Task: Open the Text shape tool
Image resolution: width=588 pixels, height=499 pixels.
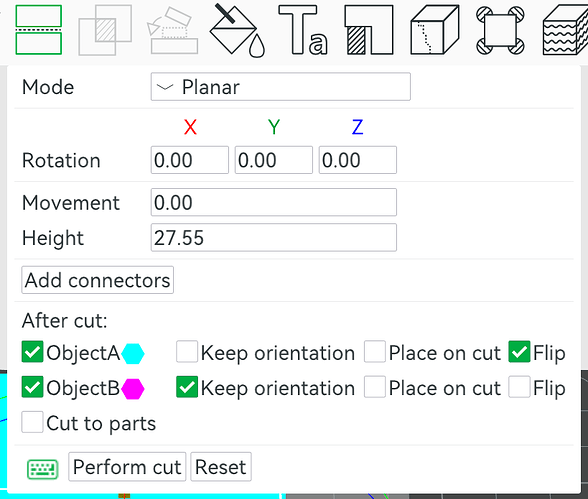Action: [303, 30]
